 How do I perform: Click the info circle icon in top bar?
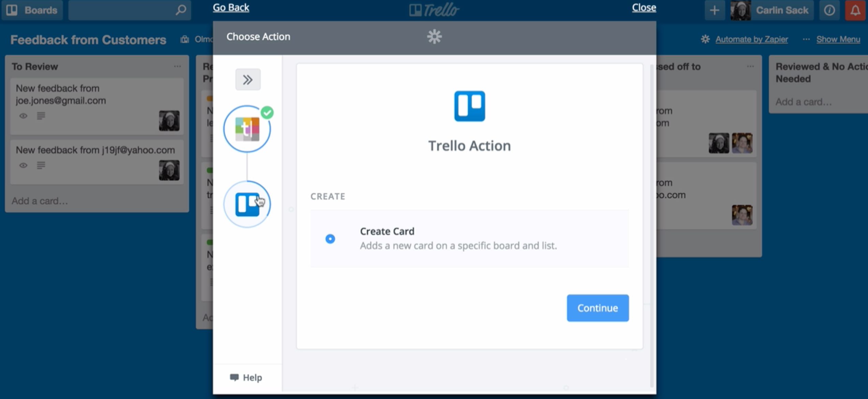pos(829,10)
